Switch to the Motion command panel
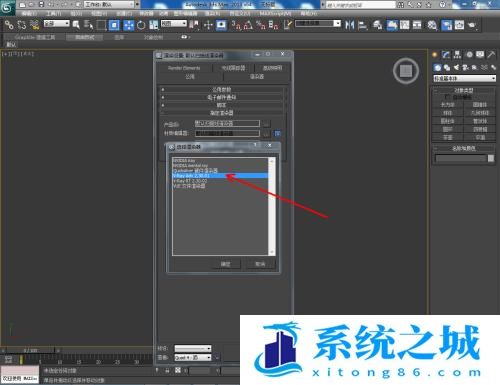Viewport: 500px width, 385px height. pyautogui.click(x=469, y=54)
